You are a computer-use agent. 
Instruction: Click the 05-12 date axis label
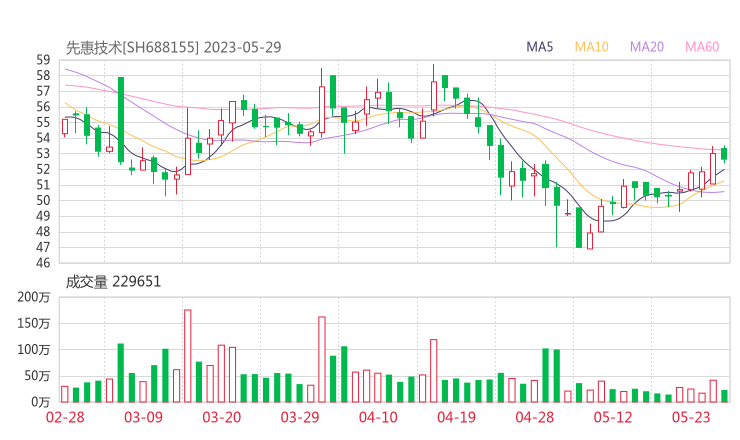613,417
